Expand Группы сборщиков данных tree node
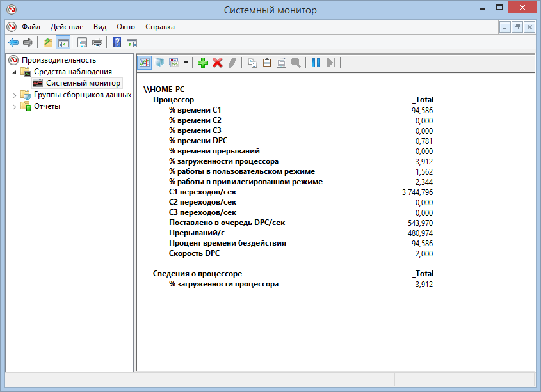This screenshot has width=541, height=392. point(15,95)
